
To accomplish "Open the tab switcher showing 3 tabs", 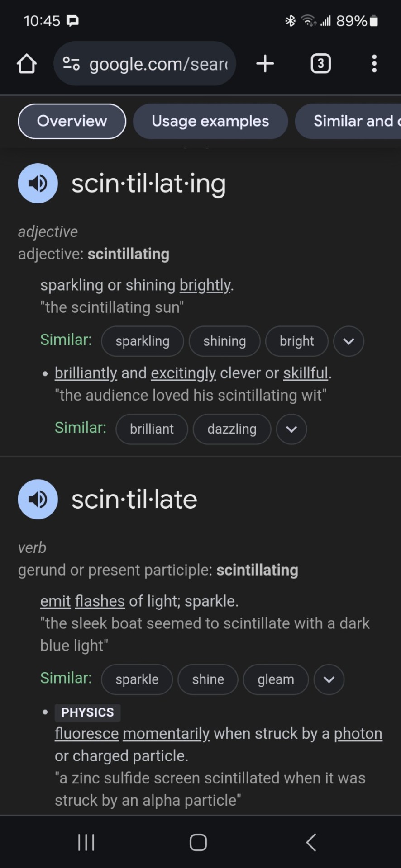I will coord(320,64).
